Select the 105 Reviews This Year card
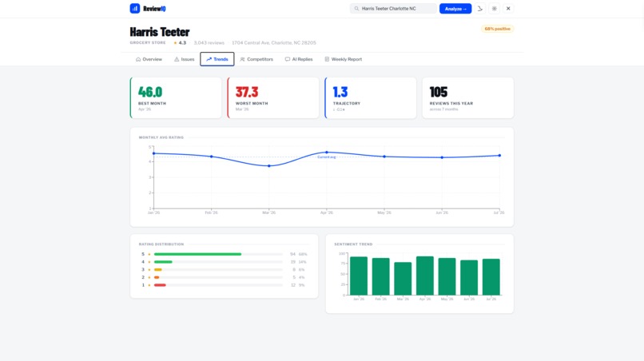 (467, 97)
